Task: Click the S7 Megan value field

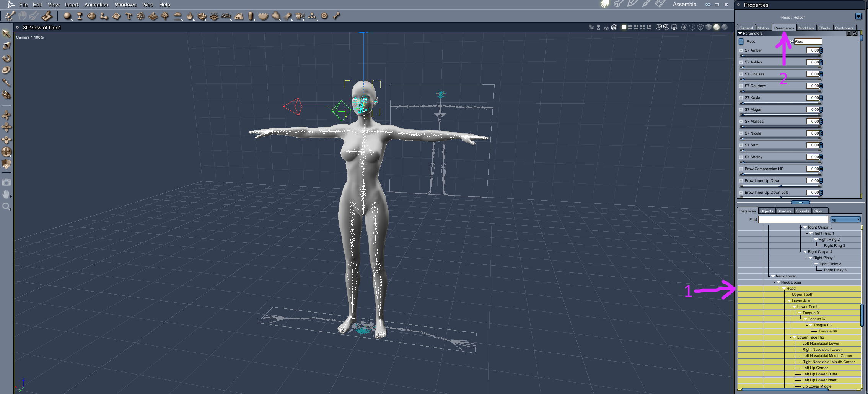Action: coord(813,110)
